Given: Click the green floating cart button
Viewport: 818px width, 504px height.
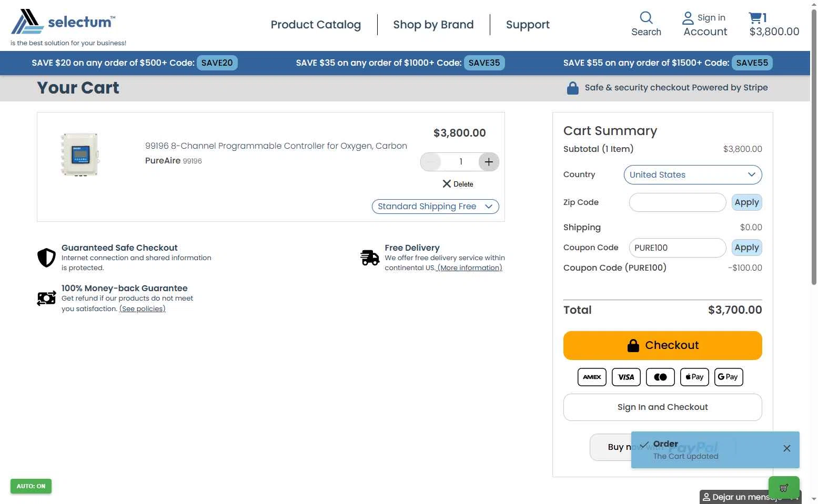Looking at the screenshot, I should 784,487.
